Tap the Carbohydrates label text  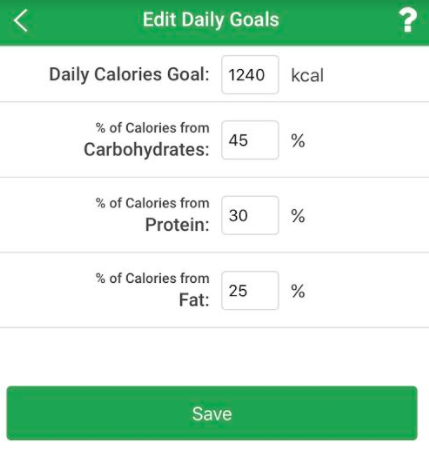[x=146, y=150]
